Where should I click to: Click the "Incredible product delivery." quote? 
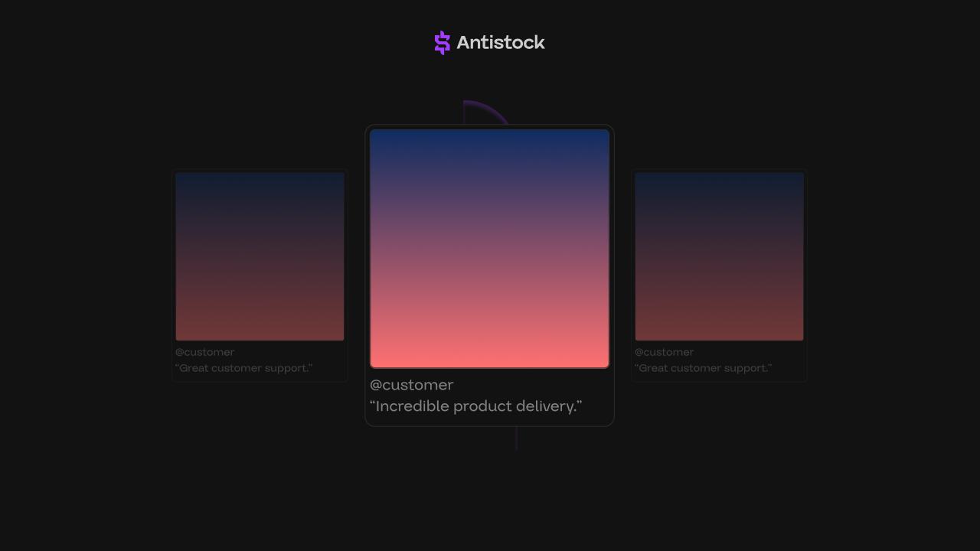(475, 406)
